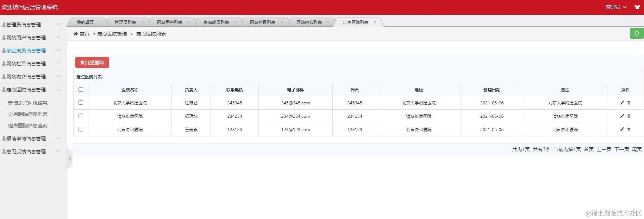Go to 尾页 in pagination

point(637,149)
